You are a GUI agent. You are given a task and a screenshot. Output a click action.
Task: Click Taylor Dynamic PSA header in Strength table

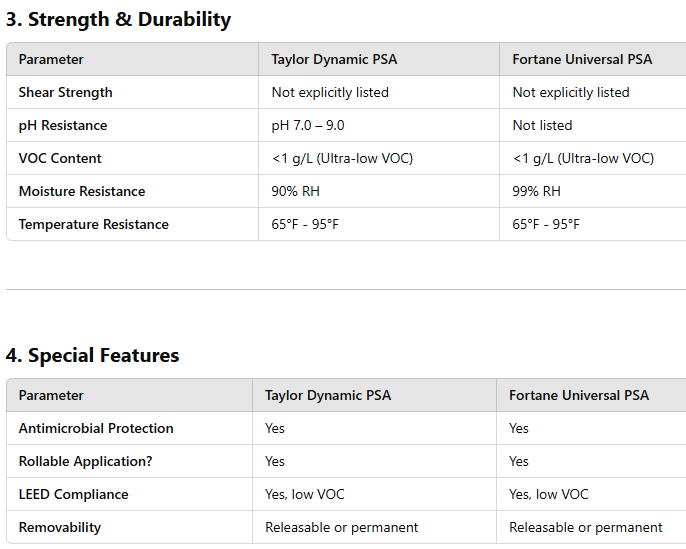[x=334, y=59]
